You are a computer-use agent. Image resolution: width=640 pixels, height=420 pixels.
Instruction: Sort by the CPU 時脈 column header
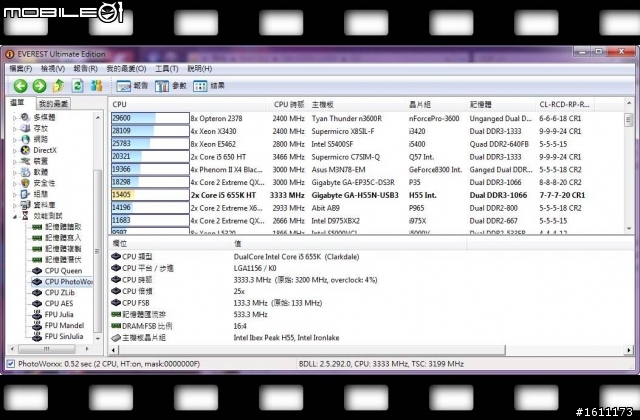coord(288,104)
